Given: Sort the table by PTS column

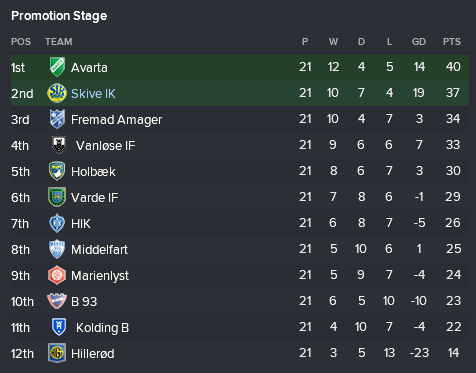Looking at the screenshot, I should point(452,42).
